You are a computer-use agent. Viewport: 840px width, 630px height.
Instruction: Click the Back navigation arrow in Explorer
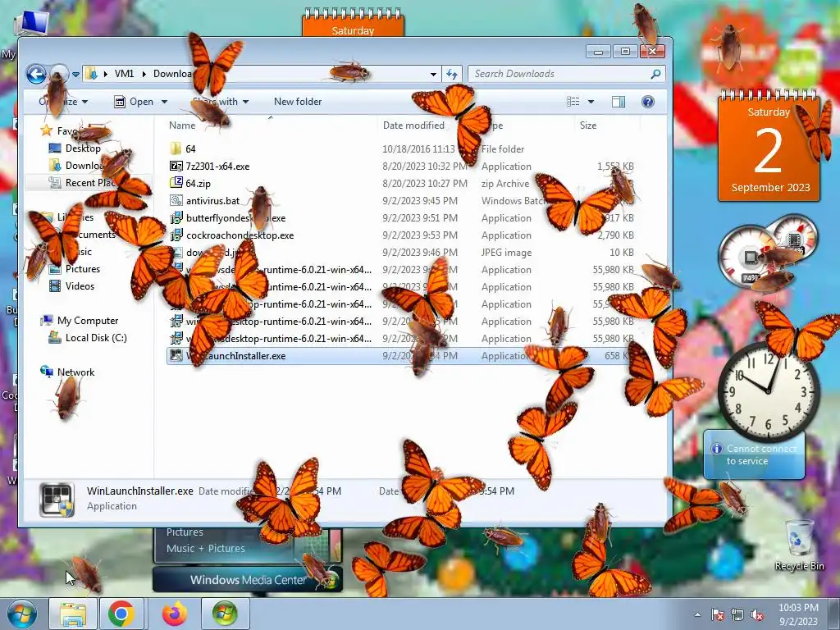[x=36, y=74]
